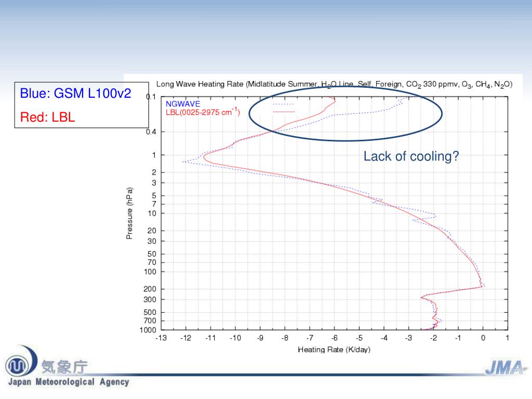This screenshot has width=532, height=399.
Task: Click the 'Pressure (hPa)' axis label
Action: (x=129, y=214)
